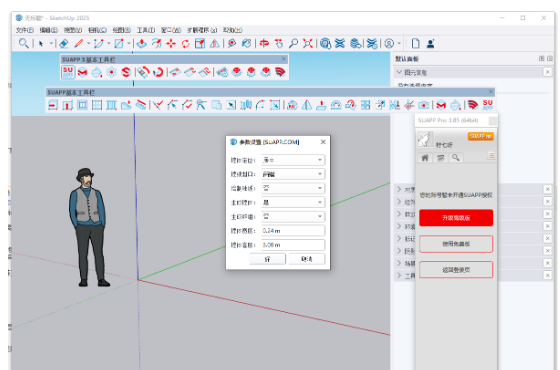Collapse the 图元信息 panel section

click(x=399, y=72)
